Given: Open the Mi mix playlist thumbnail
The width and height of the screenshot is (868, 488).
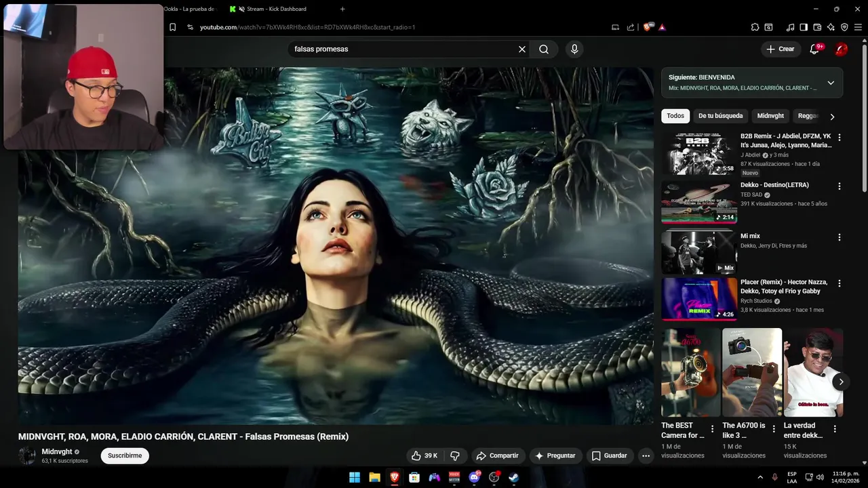Looking at the screenshot, I should [x=699, y=251].
